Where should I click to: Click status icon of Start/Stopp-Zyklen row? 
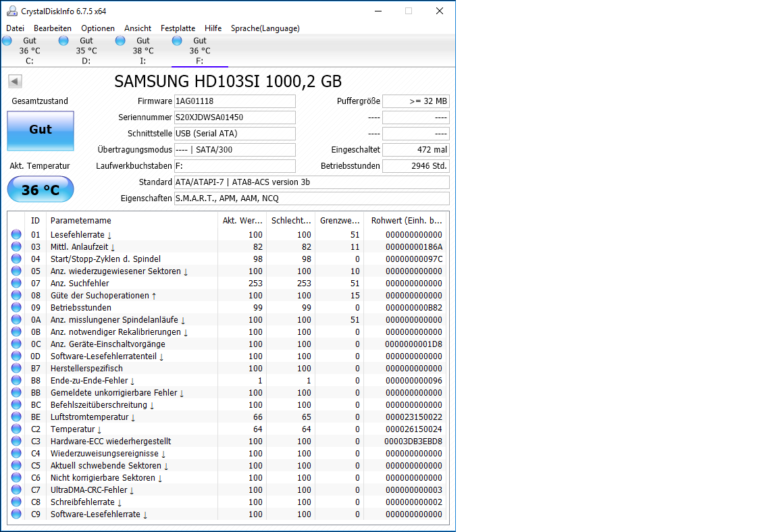(16, 259)
